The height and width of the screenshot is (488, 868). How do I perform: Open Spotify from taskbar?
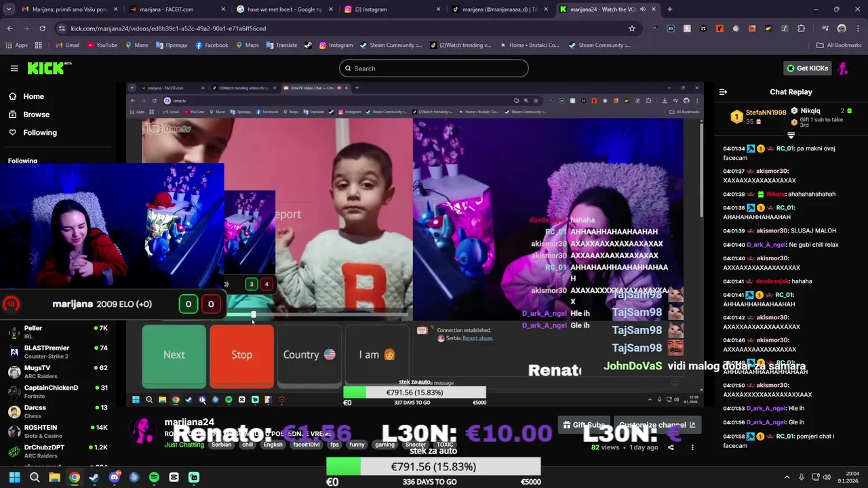(154, 477)
